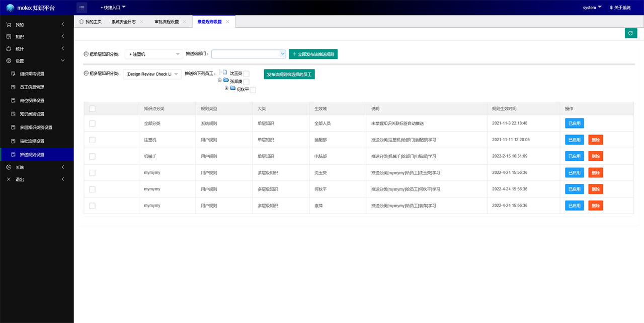Open the 注塑机 single-layer category dropdown
Image resolution: width=644 pixels, height=323 pixels.
click(154, 54)
